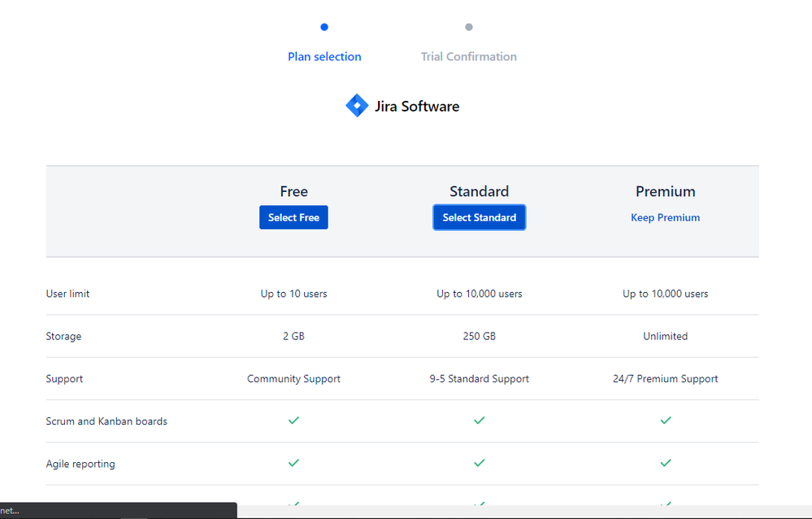
Task: Click Premium plan checkmark for Agile reporting
Action: click(666, 463)
